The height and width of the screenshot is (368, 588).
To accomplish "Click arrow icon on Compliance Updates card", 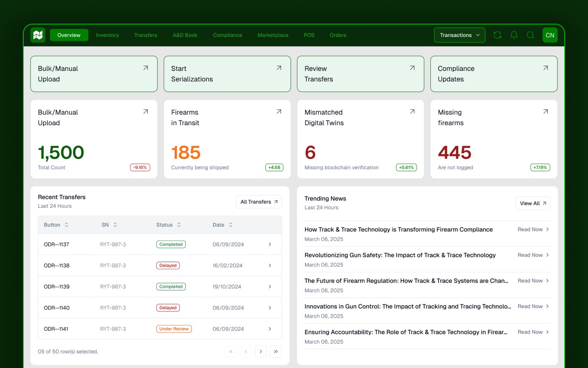I will 546,68.
